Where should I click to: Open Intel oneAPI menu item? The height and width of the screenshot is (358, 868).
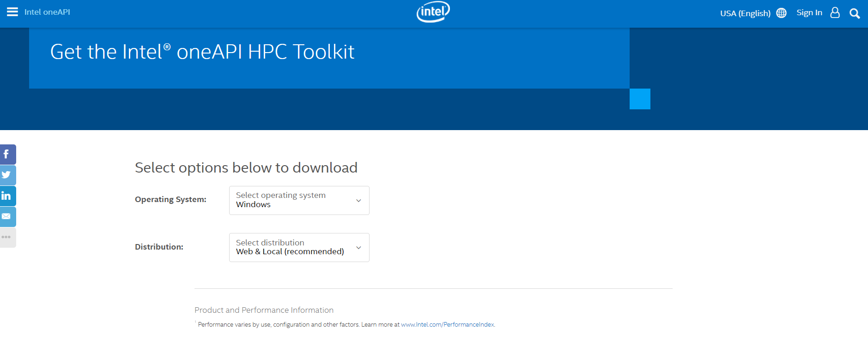pyautogui.click(x=47, y=12)
